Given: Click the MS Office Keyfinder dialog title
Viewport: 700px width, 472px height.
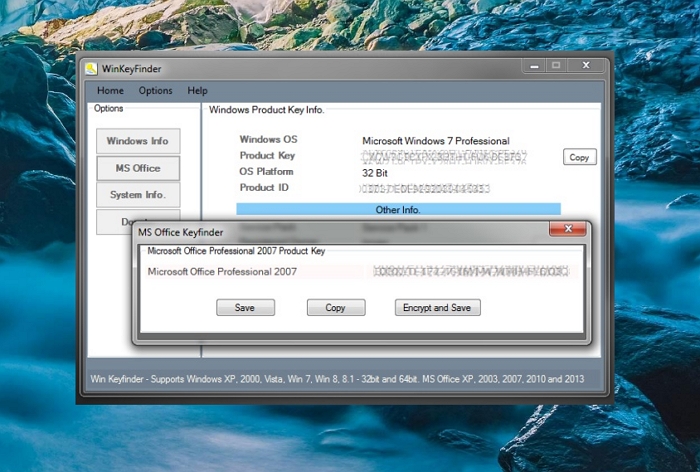Looking at the screenshot, I should click(x=180, y=232).
